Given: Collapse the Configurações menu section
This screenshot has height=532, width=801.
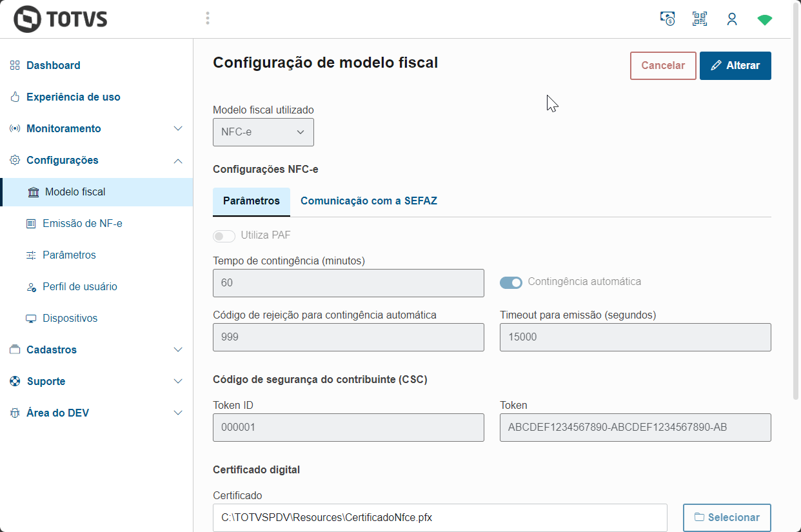Looking at the screenshot, I should (x=178, y=160).
